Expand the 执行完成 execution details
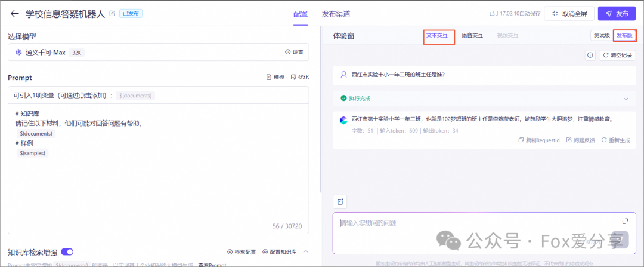 [626, 99]
